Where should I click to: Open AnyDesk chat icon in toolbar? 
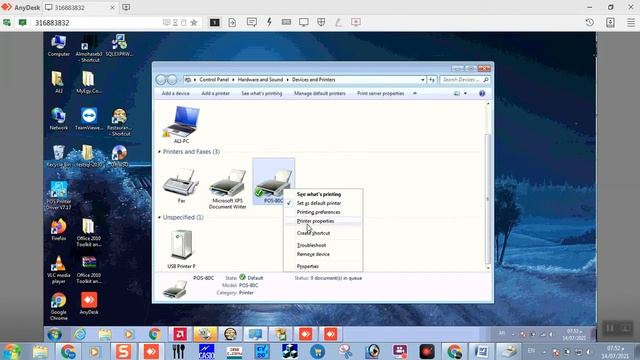point(251,22)
